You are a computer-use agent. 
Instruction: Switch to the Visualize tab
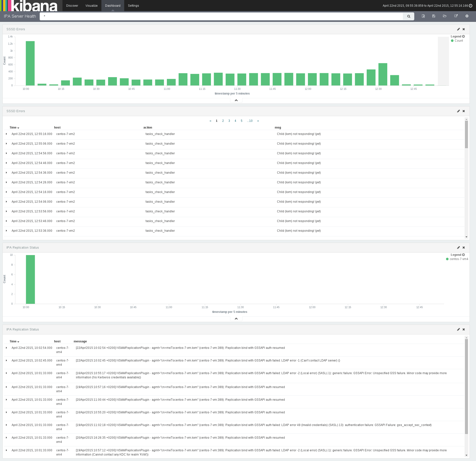tap(91, 6)
